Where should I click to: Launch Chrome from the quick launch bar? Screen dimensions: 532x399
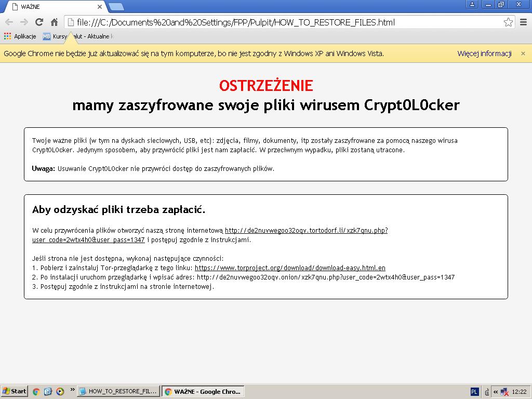coord(36,392)
